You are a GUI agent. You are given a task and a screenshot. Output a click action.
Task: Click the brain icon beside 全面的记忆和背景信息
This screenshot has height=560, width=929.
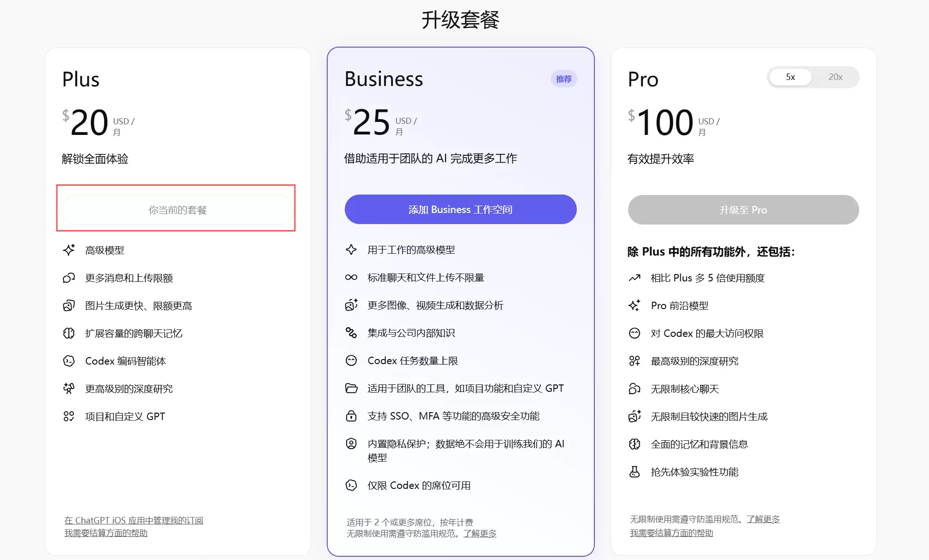[635, 444]
